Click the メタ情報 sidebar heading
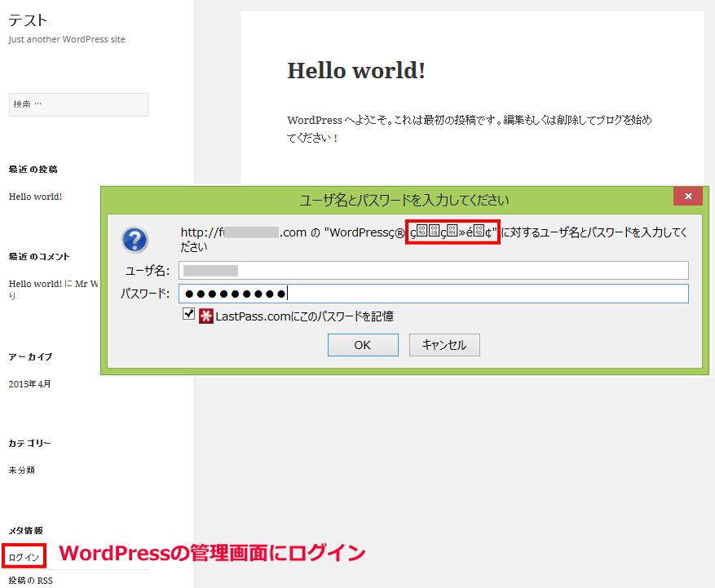 (x=25, y=531)
